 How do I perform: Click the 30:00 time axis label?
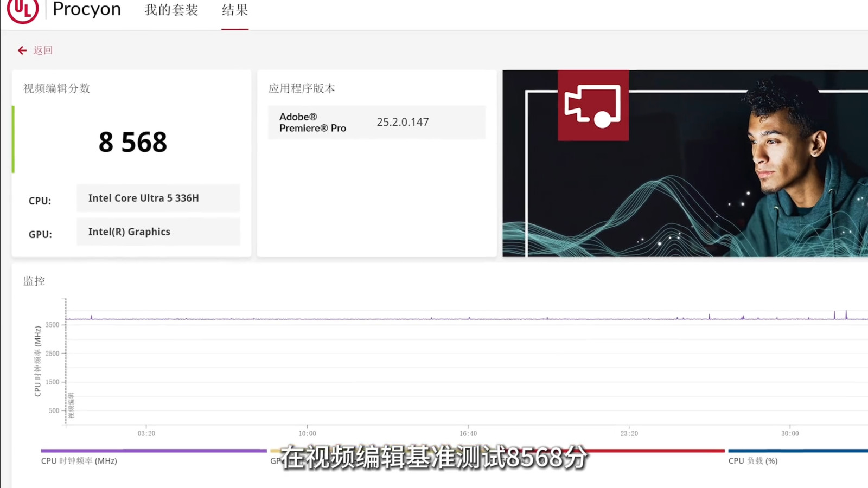coord(790,433)
